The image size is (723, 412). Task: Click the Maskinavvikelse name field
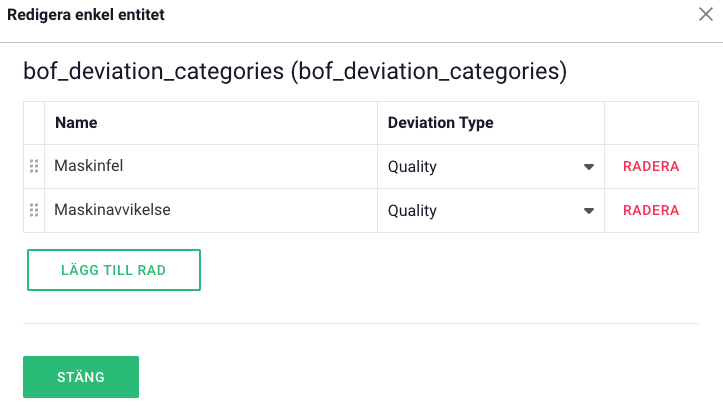point(210,211)
